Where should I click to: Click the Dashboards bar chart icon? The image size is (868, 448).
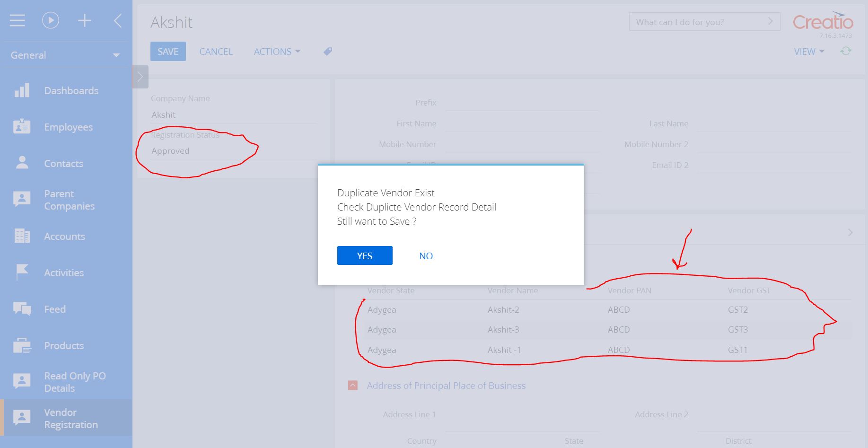[x=22, y=90]
